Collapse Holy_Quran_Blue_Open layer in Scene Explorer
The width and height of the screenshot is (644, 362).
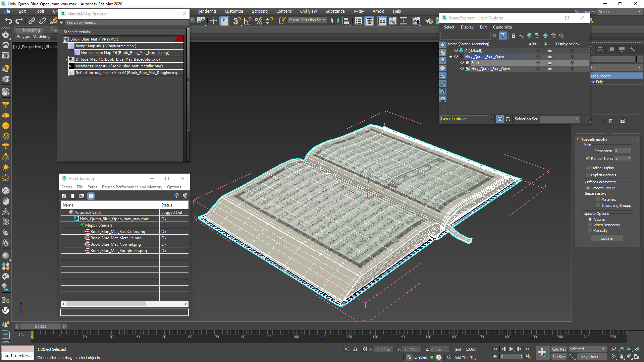451,57
